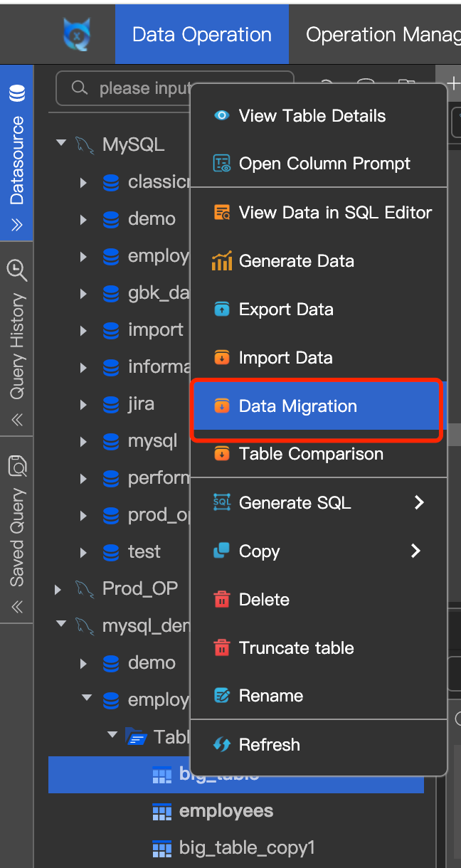
Task: Click Truncate table option
Action: tap(296, 648)
